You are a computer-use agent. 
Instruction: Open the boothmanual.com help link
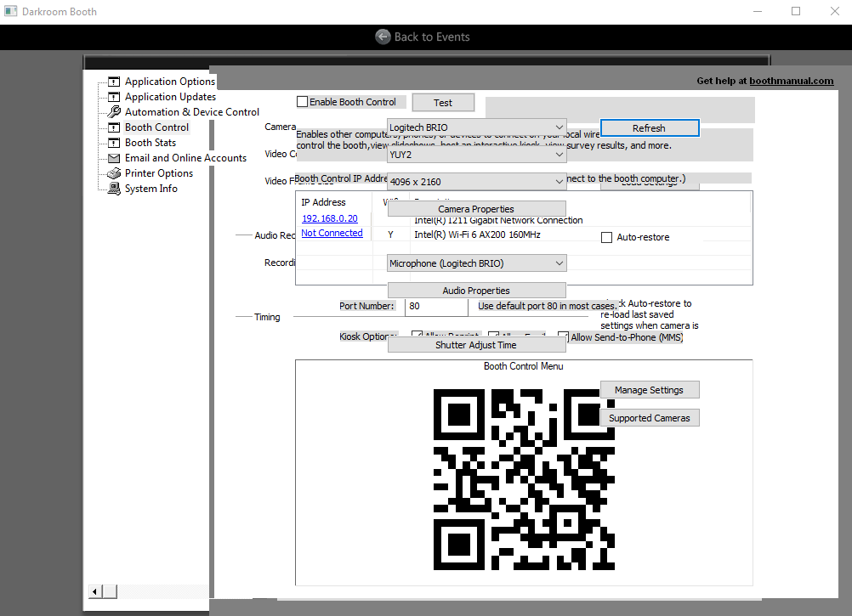pyautogui.click(x=791, y=81)
